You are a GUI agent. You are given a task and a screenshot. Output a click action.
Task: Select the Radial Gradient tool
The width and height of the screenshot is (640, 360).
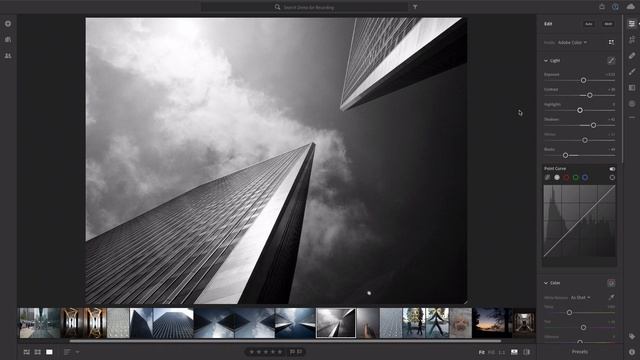click(x=632, y=104)
